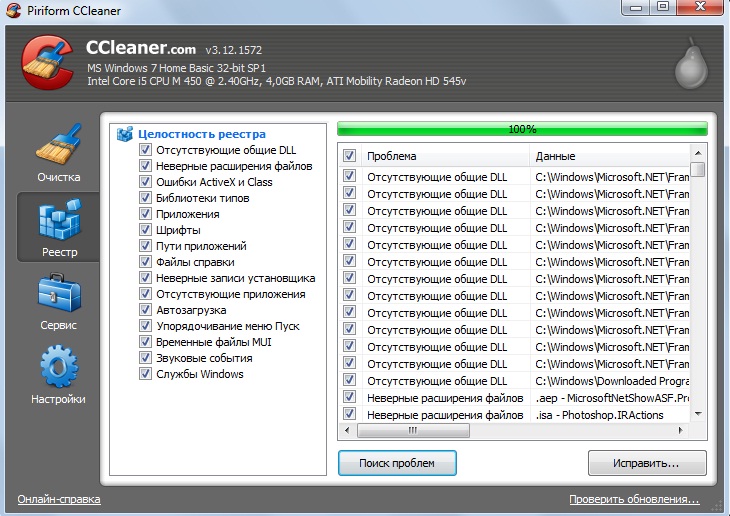The height and width of the screenshot is (516, 730).
Task: Click Исправить... button
Action: click(x=647, y=463)
